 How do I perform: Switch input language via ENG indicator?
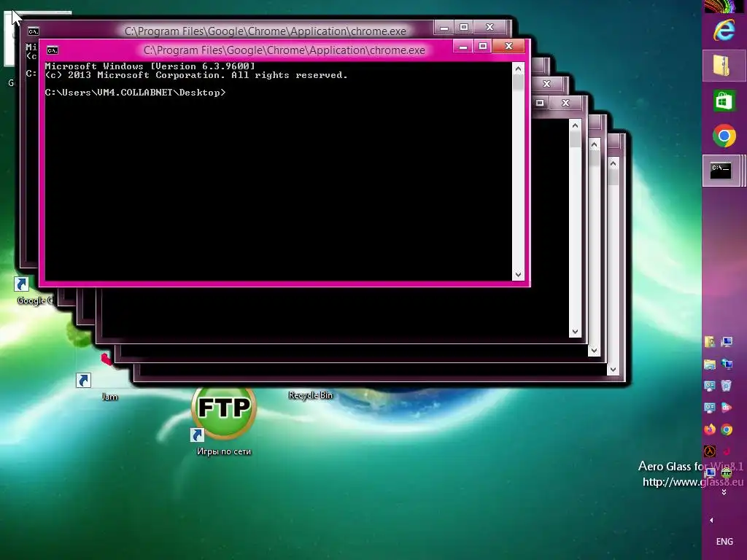(724, 542)
